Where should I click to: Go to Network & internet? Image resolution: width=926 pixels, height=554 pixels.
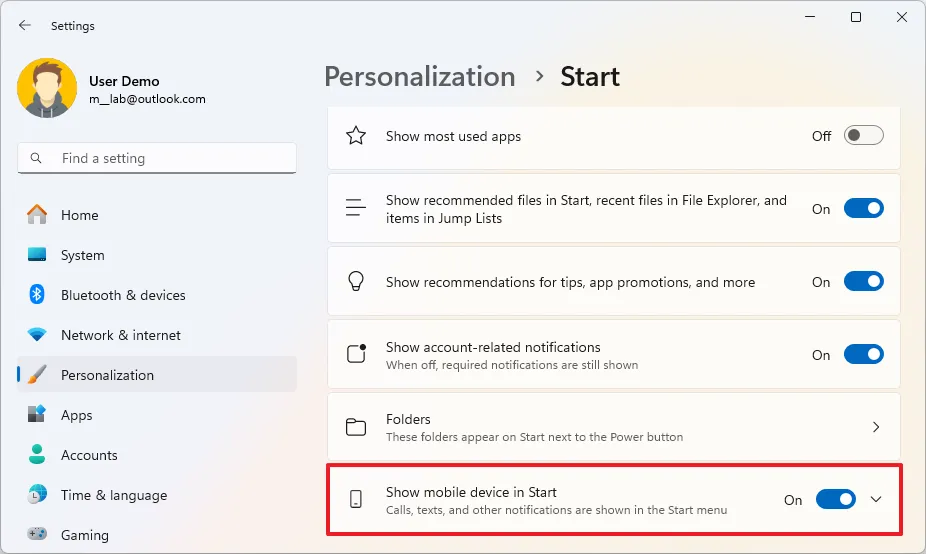coord(157,335)
